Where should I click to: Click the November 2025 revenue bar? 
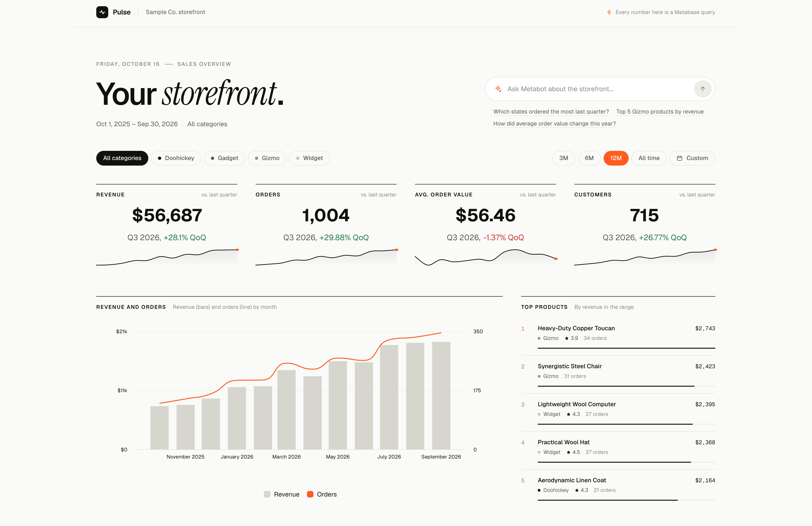click(185, 427)
